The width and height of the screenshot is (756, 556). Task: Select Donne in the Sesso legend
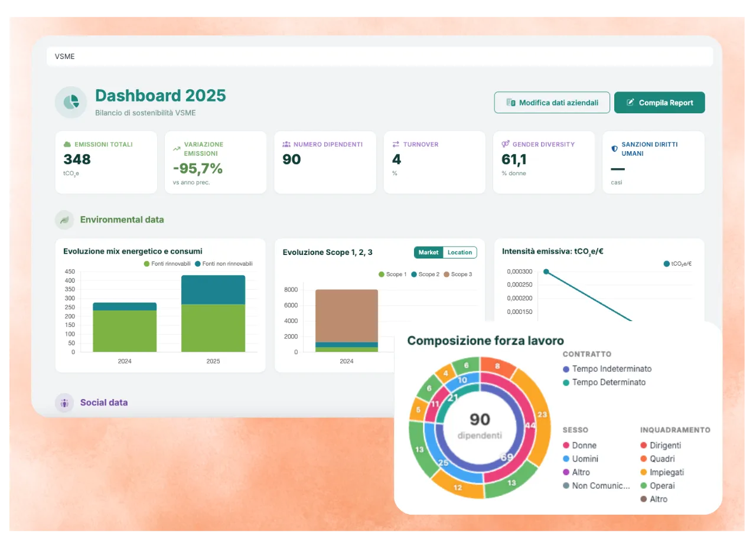tap(579, 446)
